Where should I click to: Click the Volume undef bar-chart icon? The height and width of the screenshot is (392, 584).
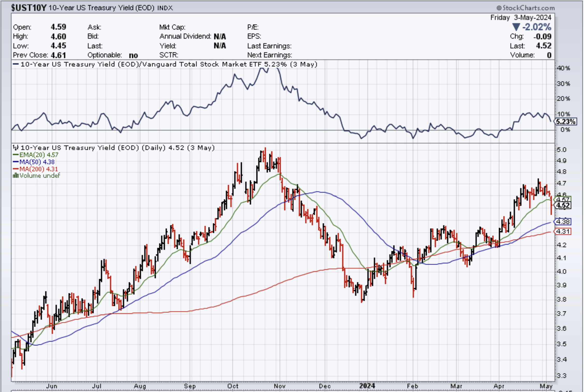(x=16, y=176)
